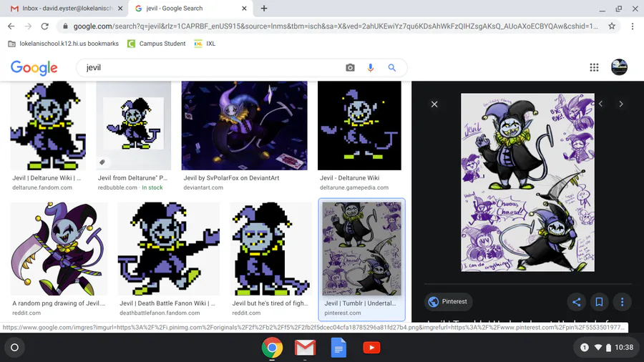Search by image camera icon
The image size is (644, 362).
pyautogui.click(x=350, y=68)
